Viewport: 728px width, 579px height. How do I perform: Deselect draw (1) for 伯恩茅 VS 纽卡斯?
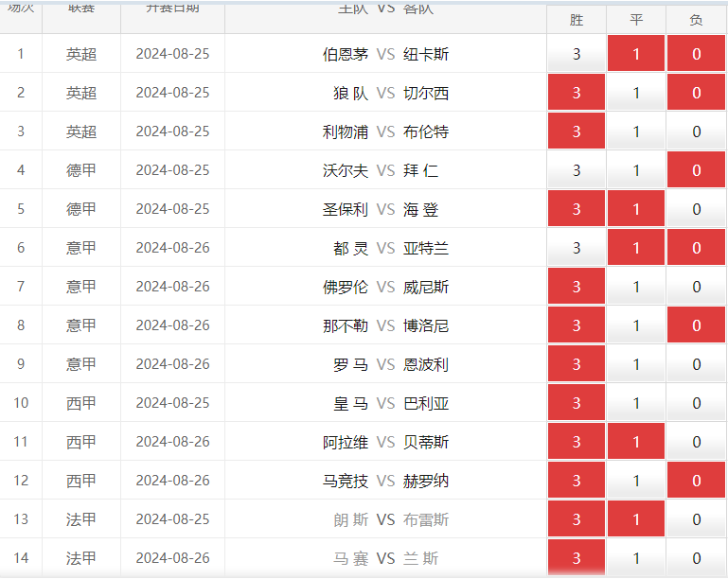(x=636, y=54)
